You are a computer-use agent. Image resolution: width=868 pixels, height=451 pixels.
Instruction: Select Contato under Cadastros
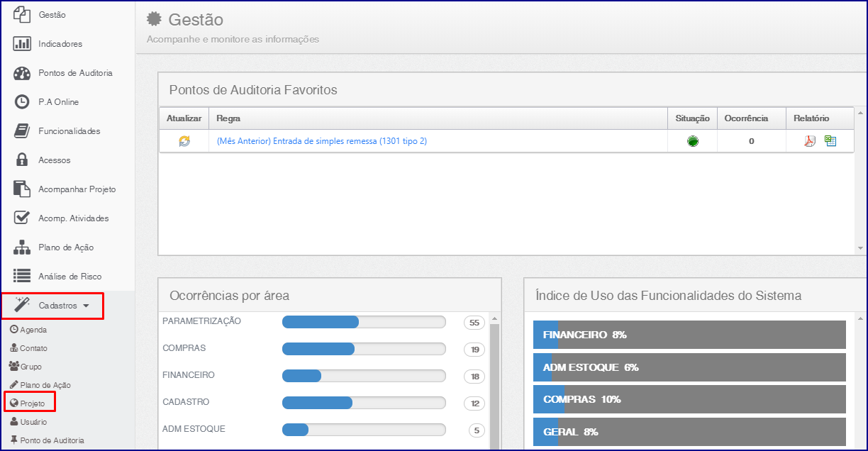33,348
